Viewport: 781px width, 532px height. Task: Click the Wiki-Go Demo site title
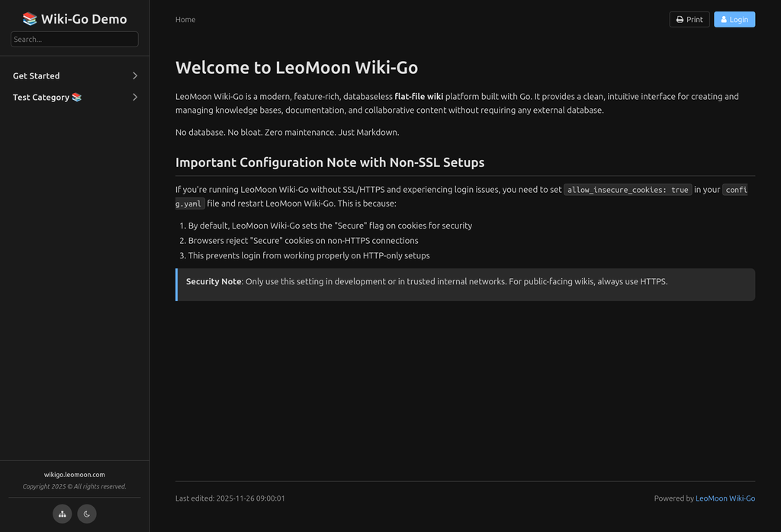[75, 19]
